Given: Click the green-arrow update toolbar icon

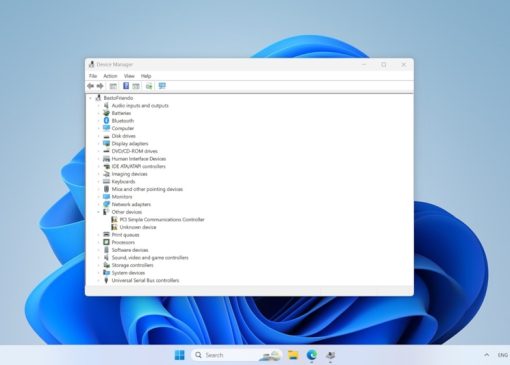Looking at the screenshot, I should coord(149,86).
